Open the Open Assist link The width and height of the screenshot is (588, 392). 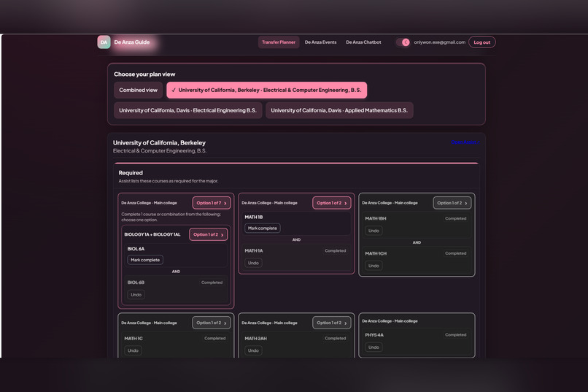pos(465,142)
